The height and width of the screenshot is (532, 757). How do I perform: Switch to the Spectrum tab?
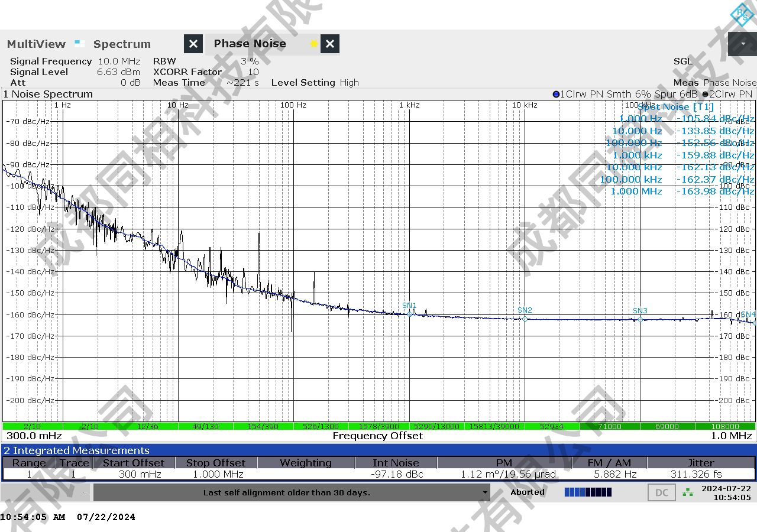(122, 44)
